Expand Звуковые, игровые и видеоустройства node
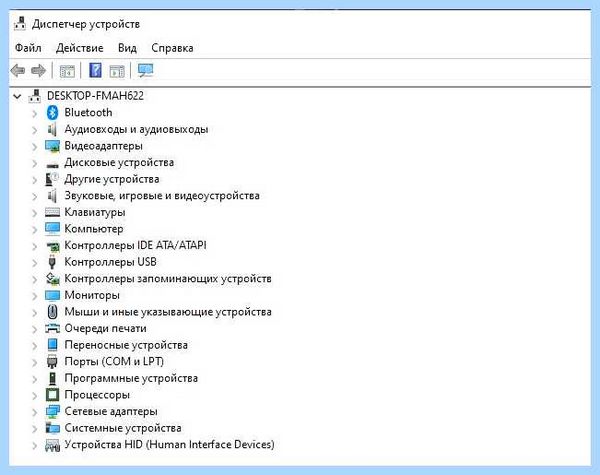The image size is (600, 475). click(34, 196)
